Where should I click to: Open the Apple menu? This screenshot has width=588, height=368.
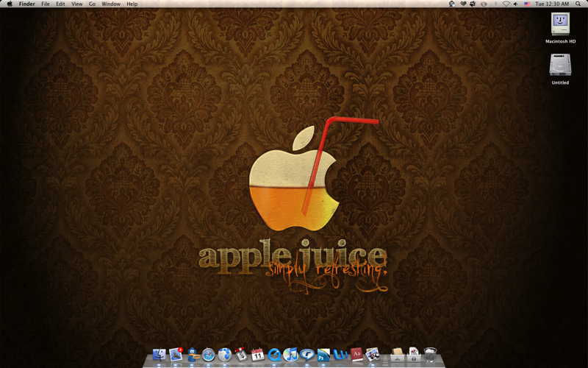[x=10, y=4]
